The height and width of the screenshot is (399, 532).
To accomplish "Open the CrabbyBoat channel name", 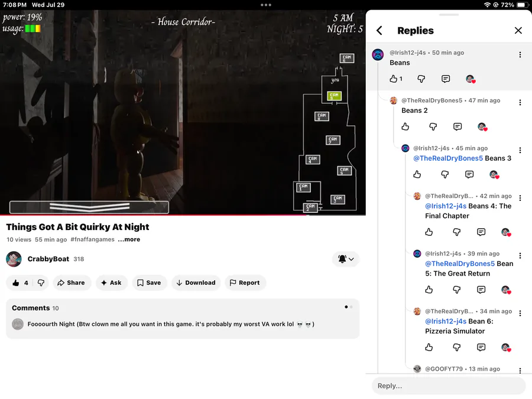I will (x=48, y=259).
